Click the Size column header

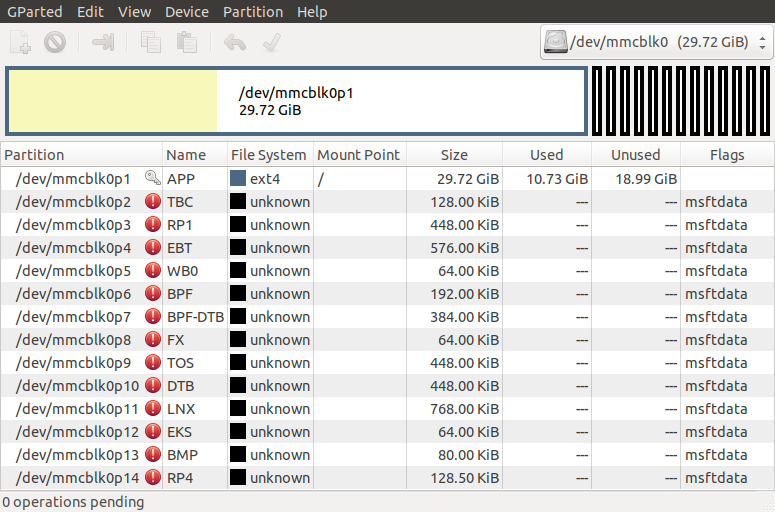pos(454,155)
